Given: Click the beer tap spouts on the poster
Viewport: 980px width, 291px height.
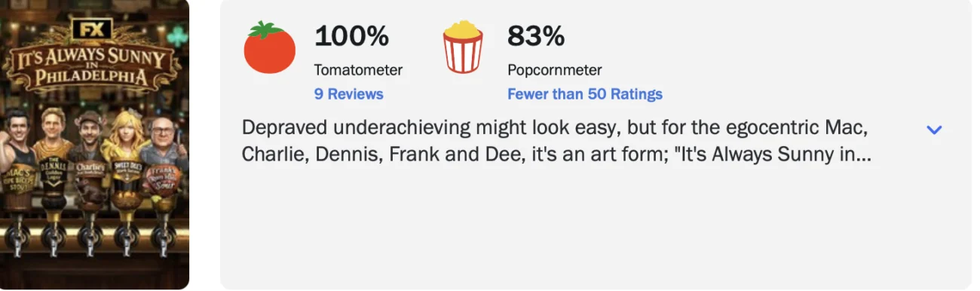Looking at the screenshot, I should 92,241.
